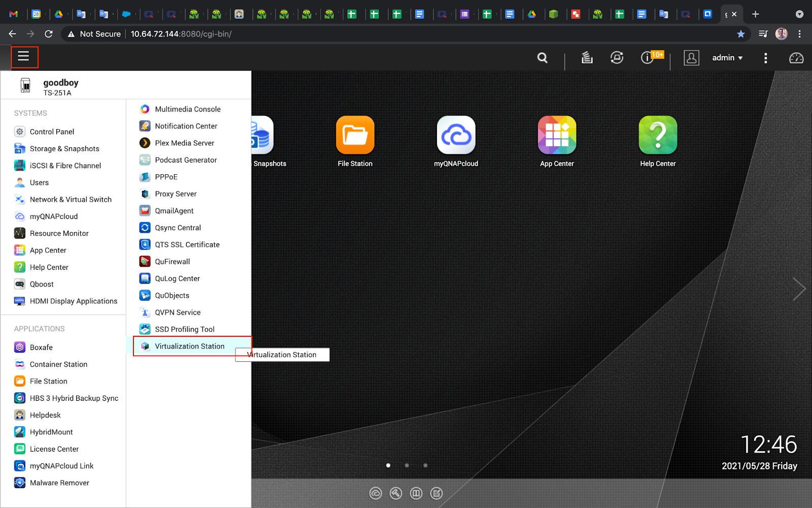
Task: Open the hamburger main menu button
Action: click(x=24, y=56)
